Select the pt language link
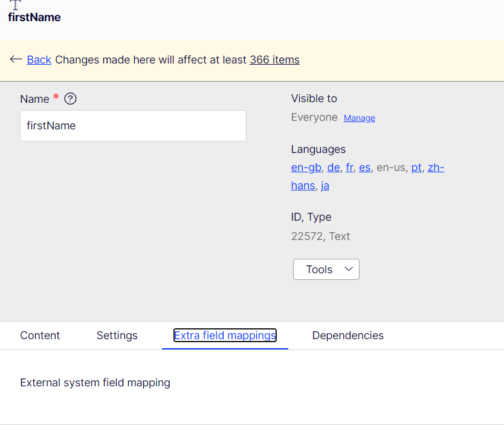Screen dimensions: 504x425 click(416, 167)
